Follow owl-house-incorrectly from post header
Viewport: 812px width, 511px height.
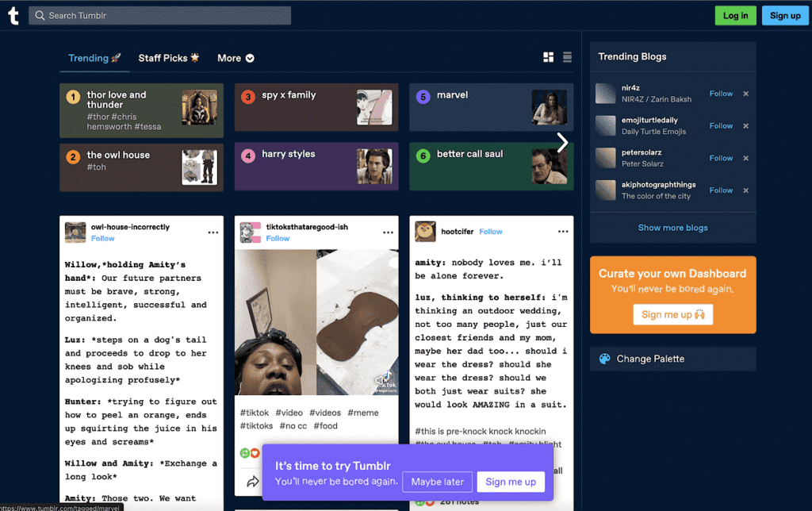pos(102,238)
